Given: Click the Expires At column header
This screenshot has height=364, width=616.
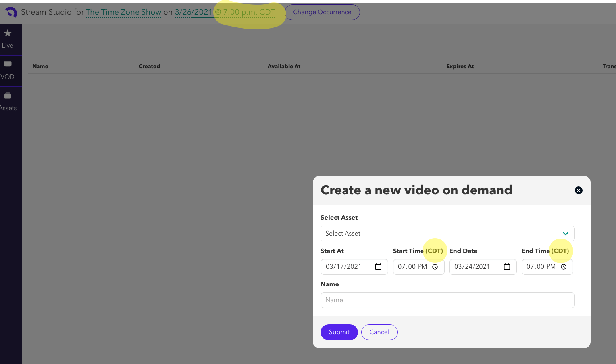Looking at the screenshot, I should [460, 67].
